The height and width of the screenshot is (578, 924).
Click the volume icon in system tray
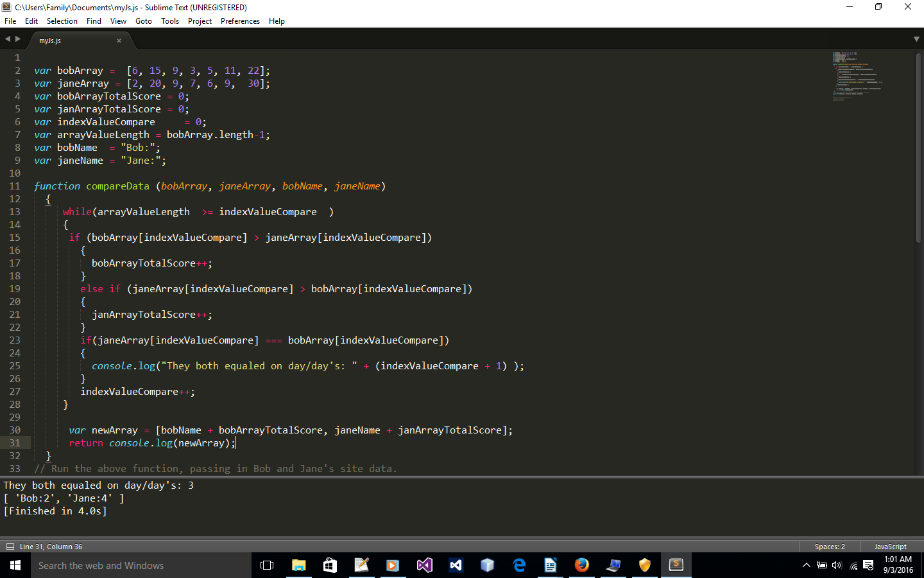click(837, 565)
